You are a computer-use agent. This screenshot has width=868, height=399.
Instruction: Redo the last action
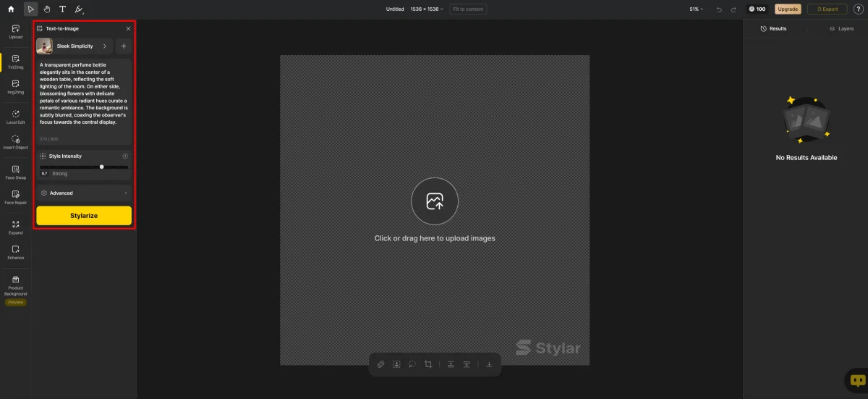pos(733,9)
